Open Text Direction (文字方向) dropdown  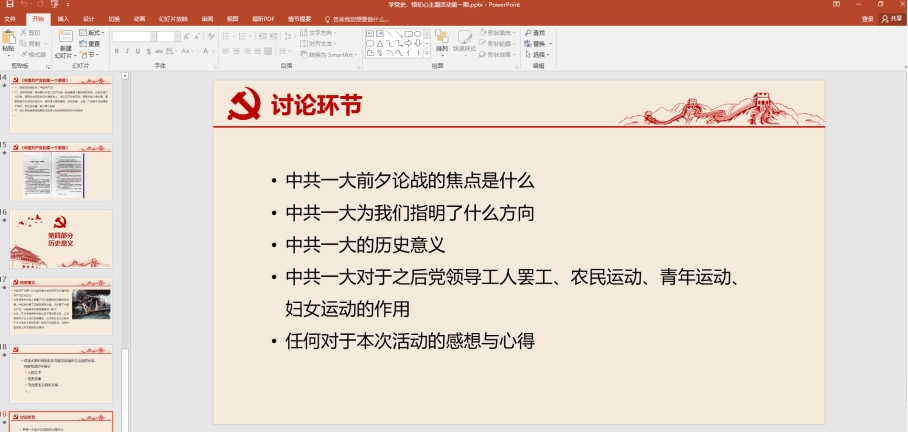click(x=318, y=33)
